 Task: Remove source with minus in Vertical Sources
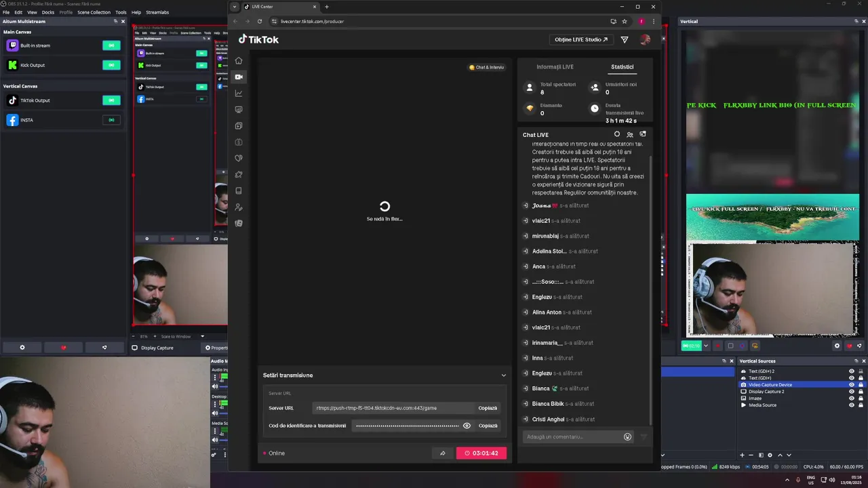(x=751, y=455)
